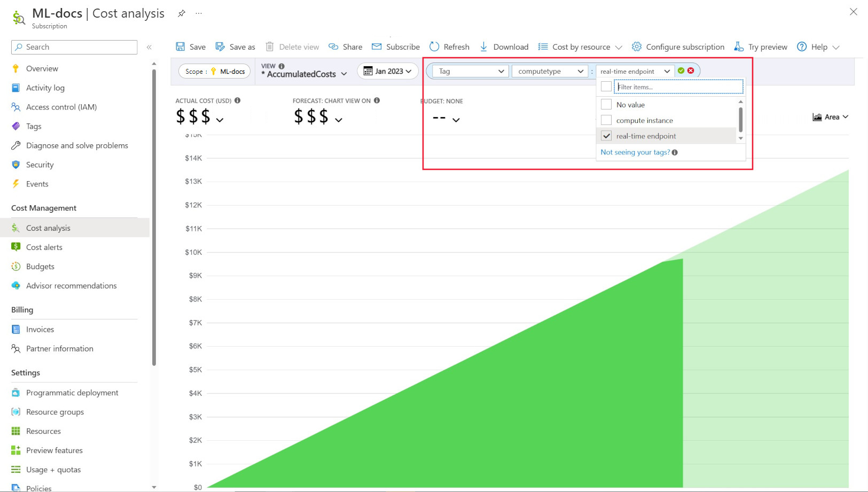Confirm the filter with green check icon

[681, 71]
